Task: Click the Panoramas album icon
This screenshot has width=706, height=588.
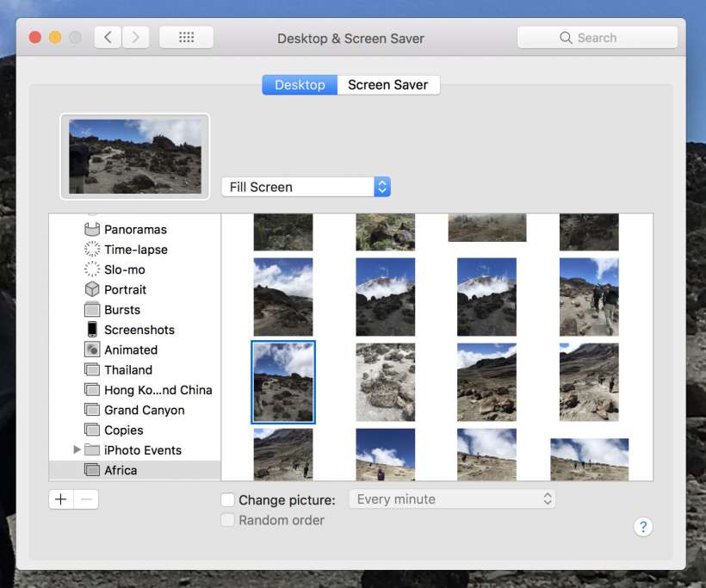Action: pos(92,230)
